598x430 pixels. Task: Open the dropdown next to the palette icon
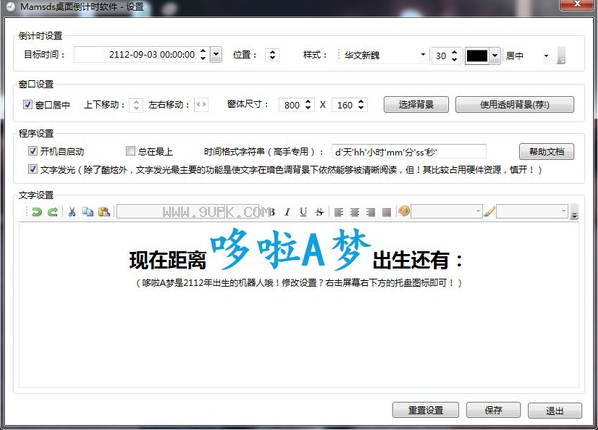coord(446,211)
